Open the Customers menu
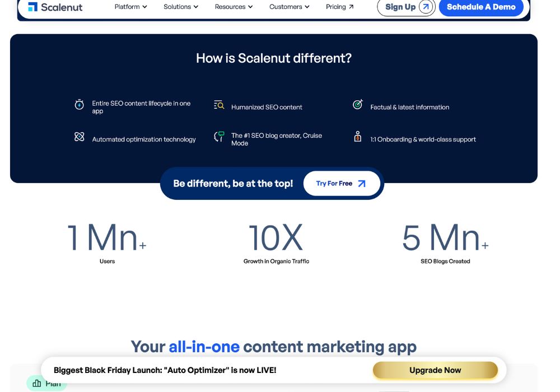The width and height of the screenshot is (560, 392). 288,7
